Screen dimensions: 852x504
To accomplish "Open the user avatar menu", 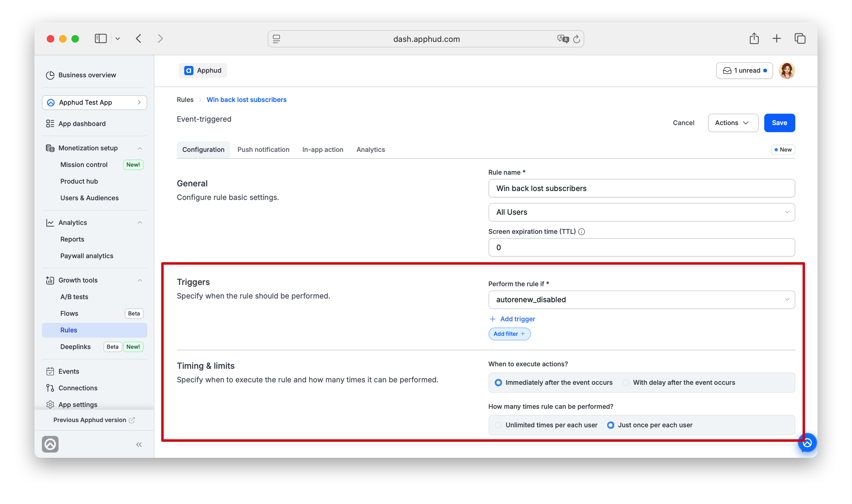I will point(786,71).
